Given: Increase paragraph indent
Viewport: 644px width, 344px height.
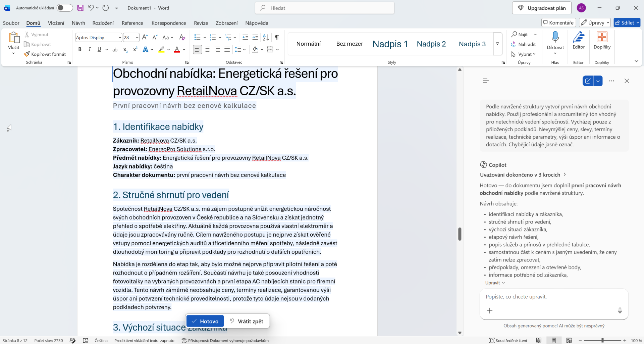Looking at the screenshot, I should 255,37.
